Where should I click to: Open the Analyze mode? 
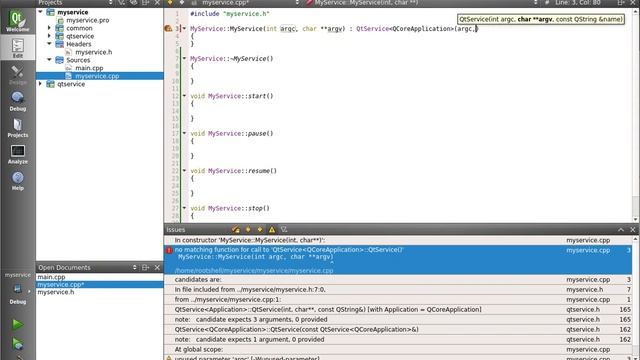(x=18, y=154)
